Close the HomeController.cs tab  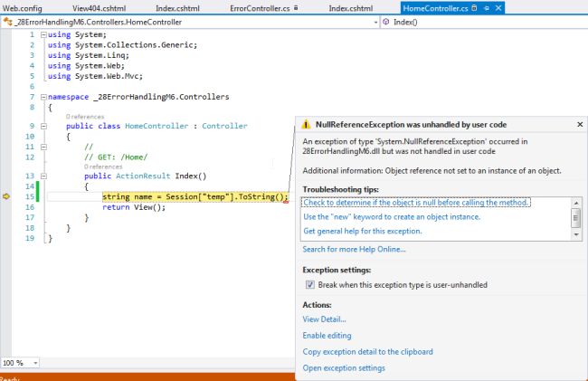(x=498, y=8)
